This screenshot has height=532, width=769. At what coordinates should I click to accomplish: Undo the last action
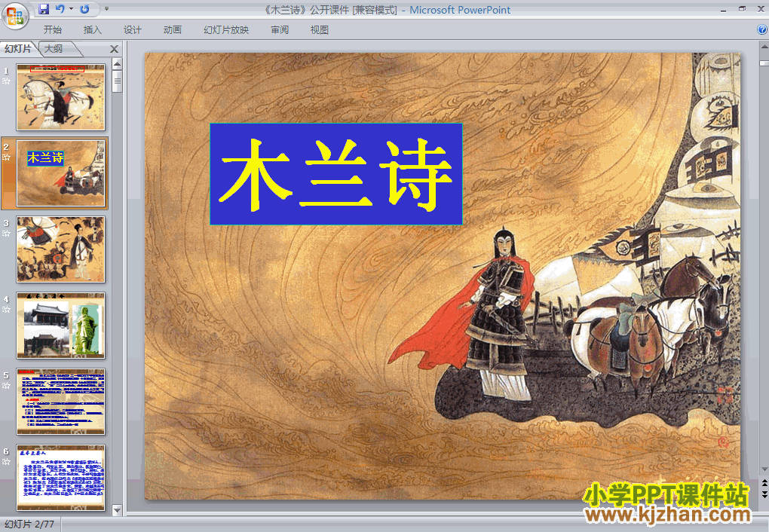(x=60, y=9)
